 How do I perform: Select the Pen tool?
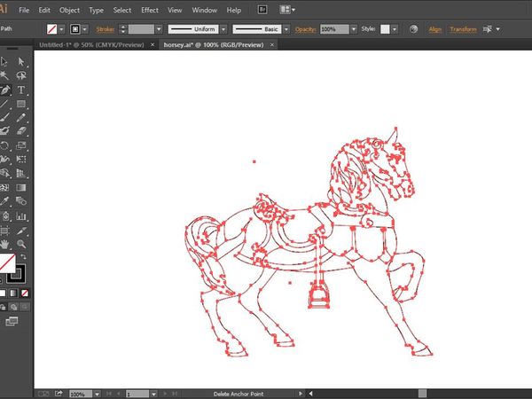point(4,90)
